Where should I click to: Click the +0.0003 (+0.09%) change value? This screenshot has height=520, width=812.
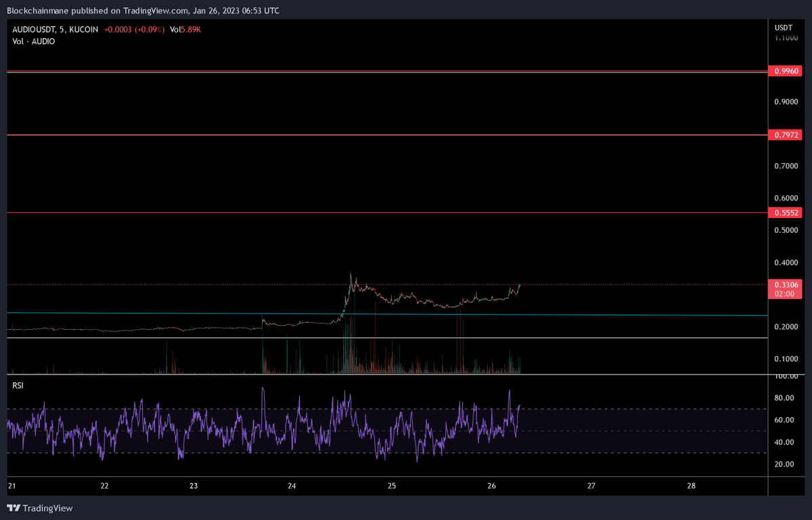coord(134,30)
